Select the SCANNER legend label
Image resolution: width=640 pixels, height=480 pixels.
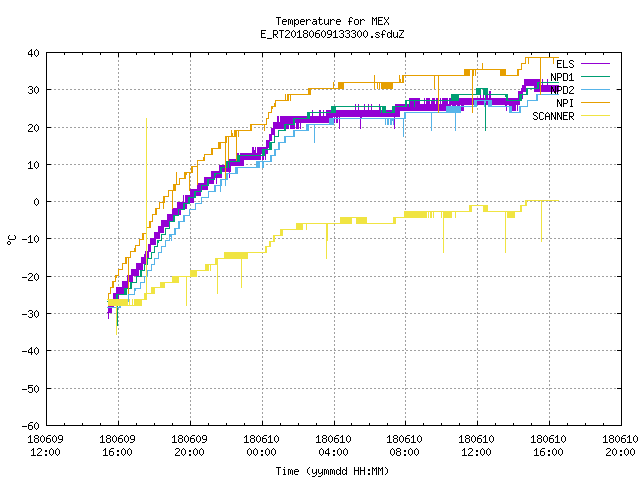553,116
